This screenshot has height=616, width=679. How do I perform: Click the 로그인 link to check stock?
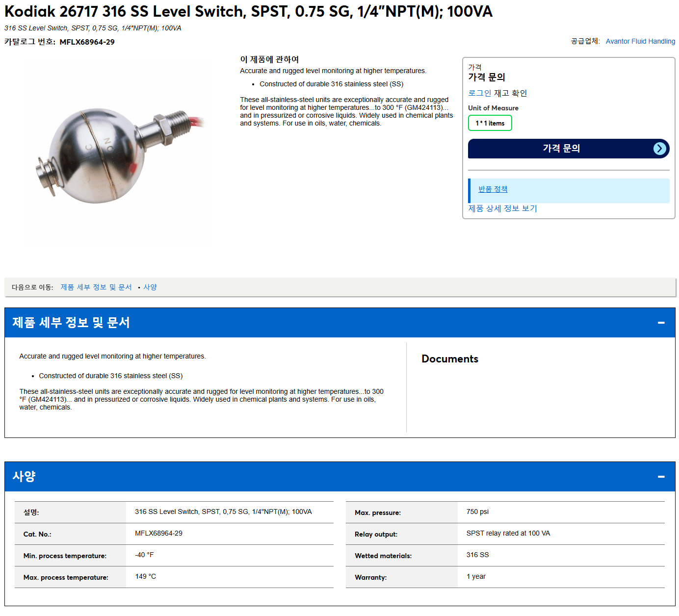pyautogui.click(x=479, y=93)
